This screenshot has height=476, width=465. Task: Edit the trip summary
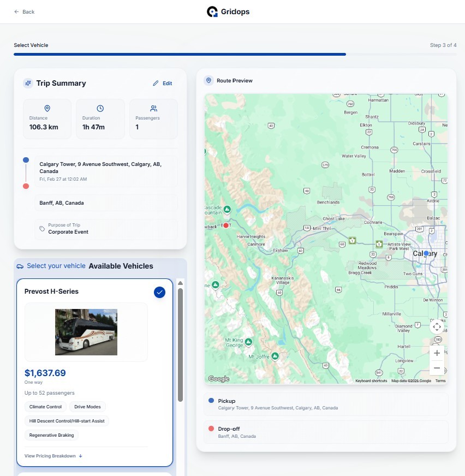coord(163,83)
